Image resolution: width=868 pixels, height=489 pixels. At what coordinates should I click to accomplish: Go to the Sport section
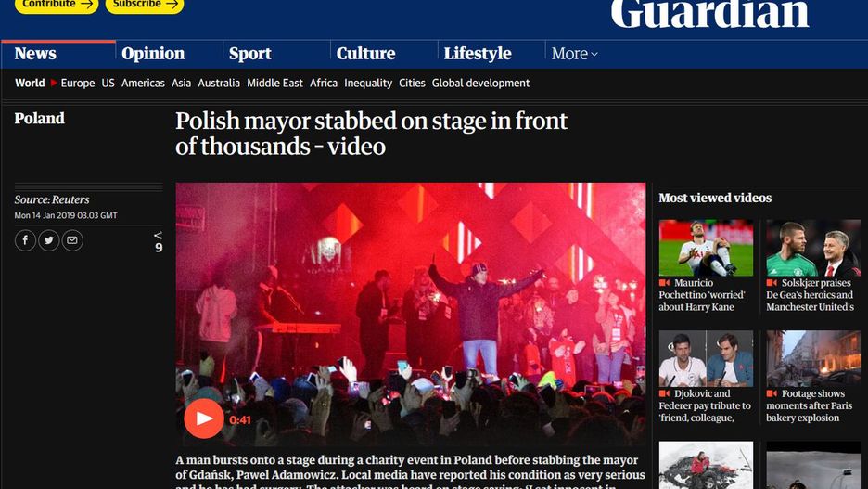(x=250, y=54)
